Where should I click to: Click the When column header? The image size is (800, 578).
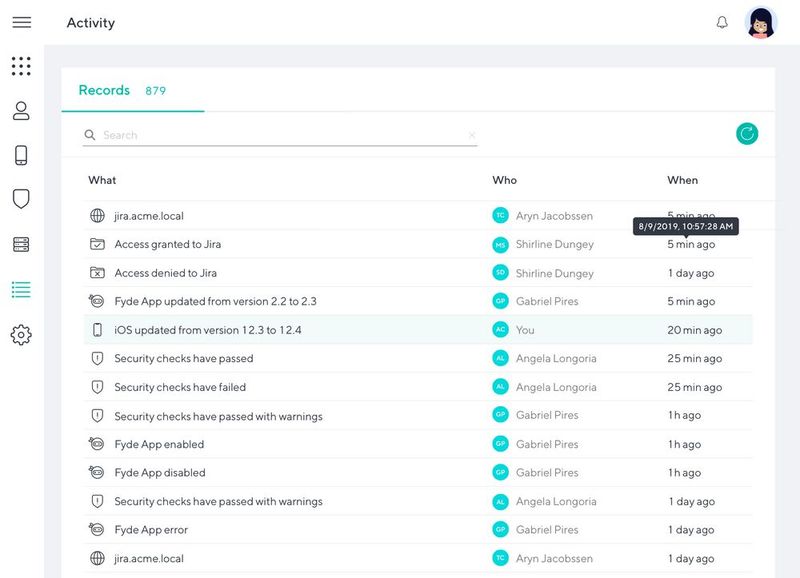tap(683, 180)
